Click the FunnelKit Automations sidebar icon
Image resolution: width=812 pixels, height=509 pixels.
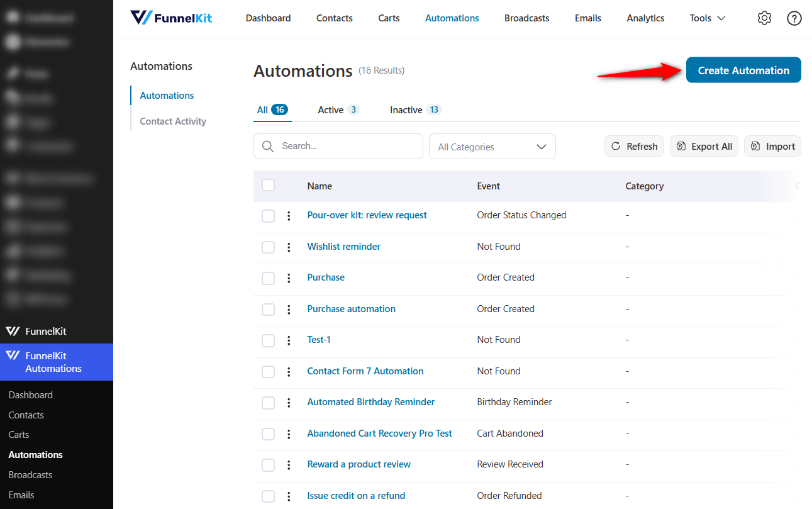tap(13, 355)
